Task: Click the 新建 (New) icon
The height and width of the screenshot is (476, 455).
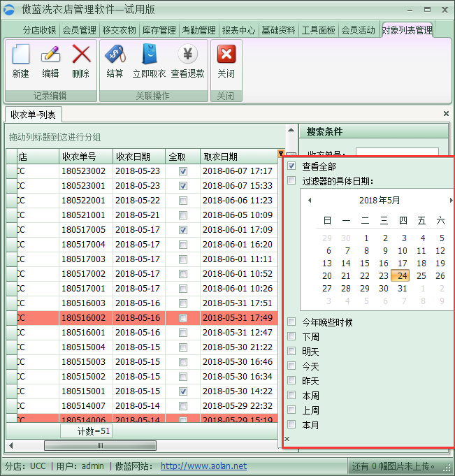Action: 21,55
